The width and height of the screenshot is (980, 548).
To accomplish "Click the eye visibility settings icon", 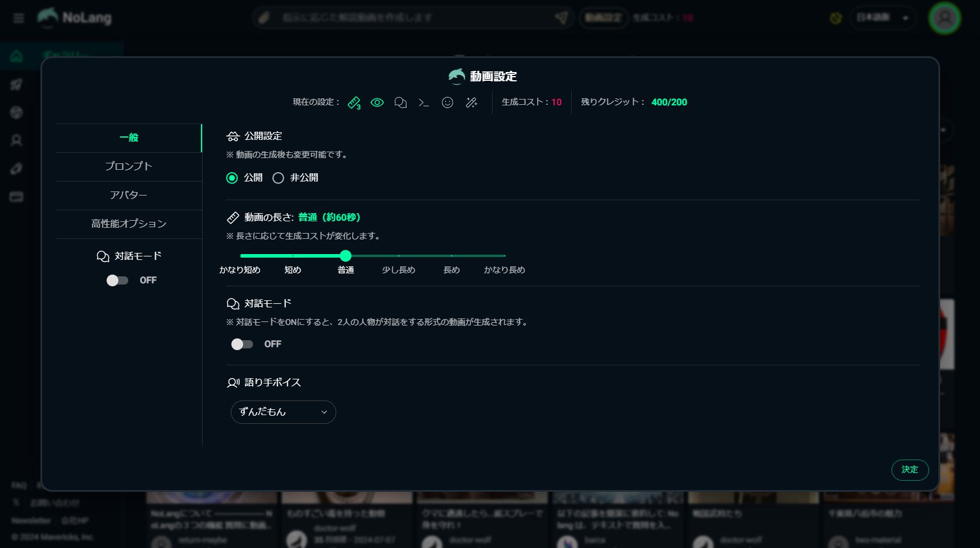I will coord(377,102).
